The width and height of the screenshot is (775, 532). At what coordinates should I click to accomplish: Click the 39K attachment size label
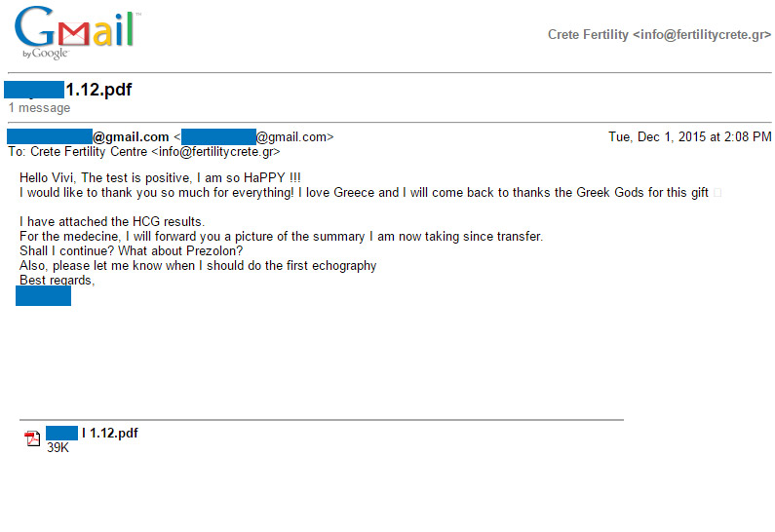click(58, 448)
